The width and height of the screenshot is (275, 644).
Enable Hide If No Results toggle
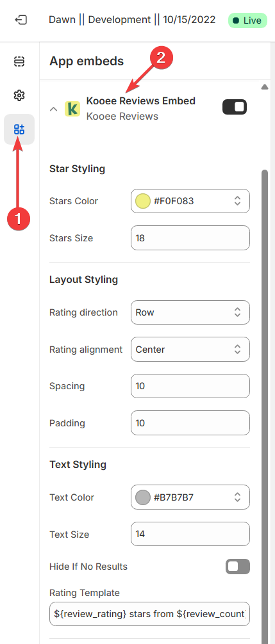click(x=238, y=567)
